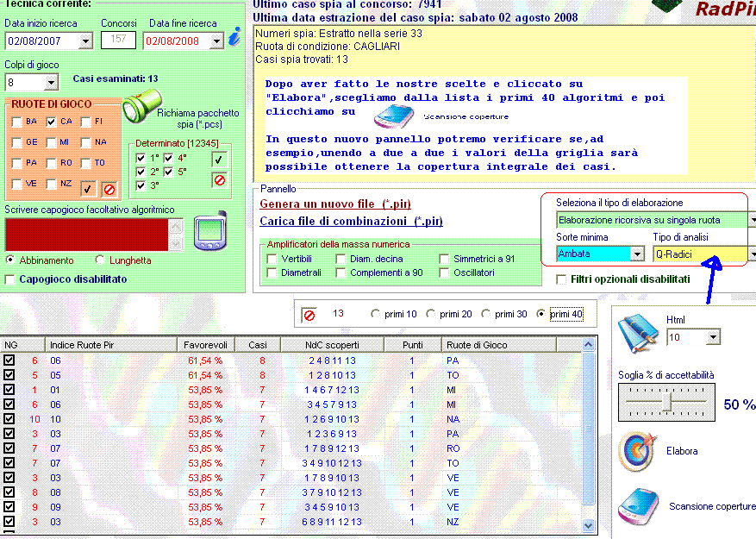Click Genera un nuovo file link
This screenshot has height=539, width=756.
click(x=335, y=204)
